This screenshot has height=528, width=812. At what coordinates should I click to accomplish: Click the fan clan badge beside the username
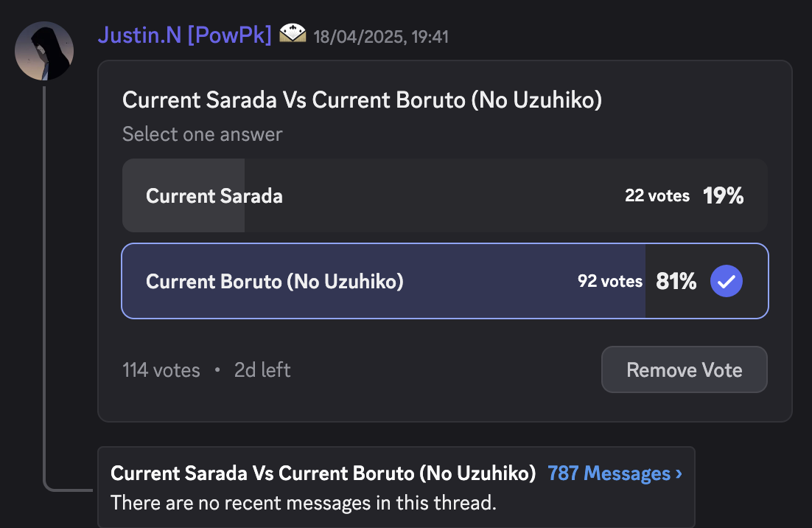pyautogui.click(x=293, y=34)
